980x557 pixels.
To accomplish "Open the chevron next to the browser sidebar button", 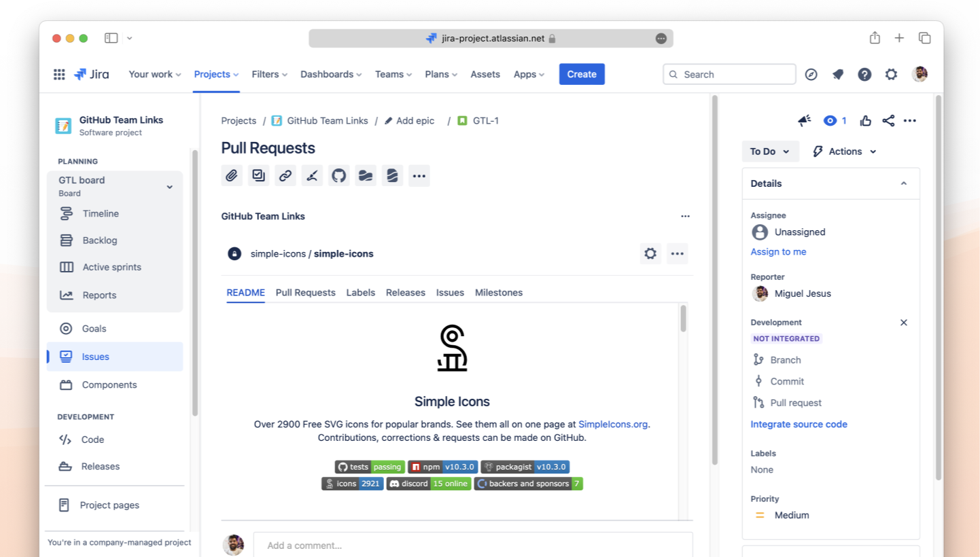I will click(130, 38).
